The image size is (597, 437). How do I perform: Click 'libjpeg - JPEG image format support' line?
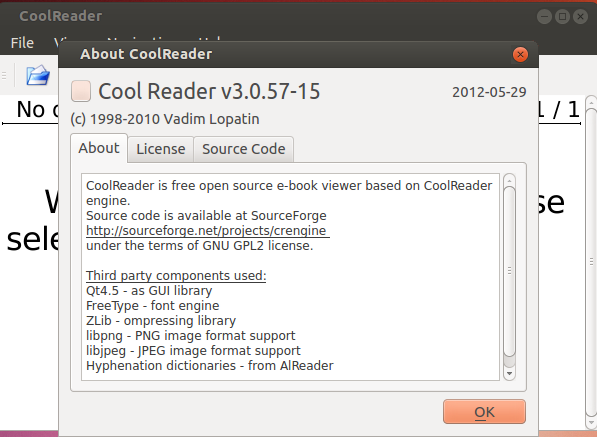coord(193,351)
